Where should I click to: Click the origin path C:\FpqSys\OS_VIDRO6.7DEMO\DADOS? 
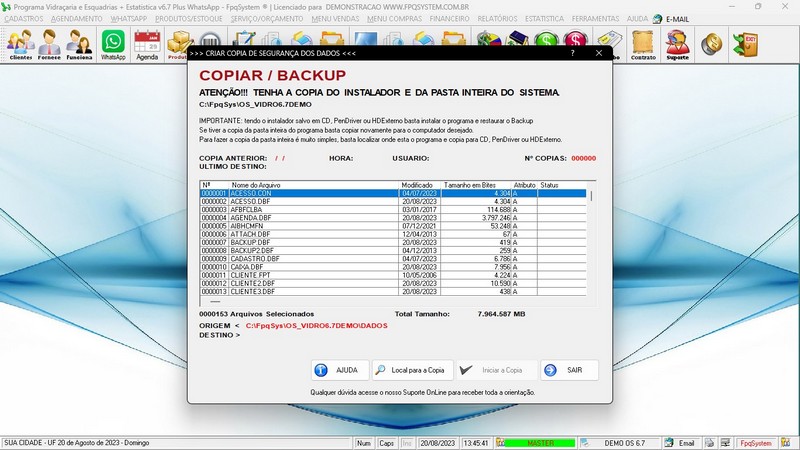(316, 326)
